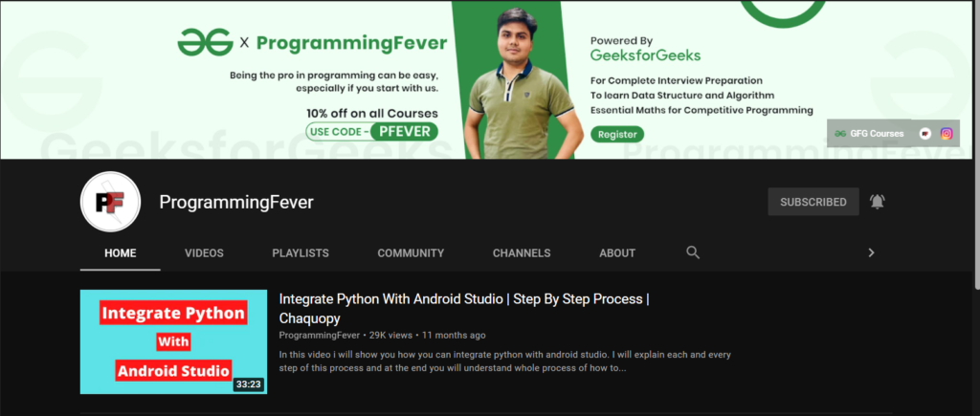Click the ProgrammingFever channel name heading
The image size is (980, 416).
click(x=236, y=202)
